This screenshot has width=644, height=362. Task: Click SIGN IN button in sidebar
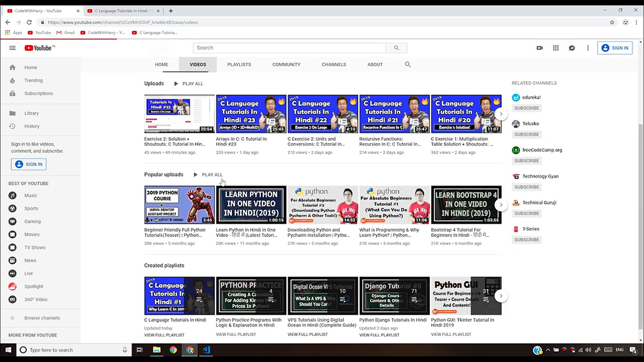pos(29,164)
